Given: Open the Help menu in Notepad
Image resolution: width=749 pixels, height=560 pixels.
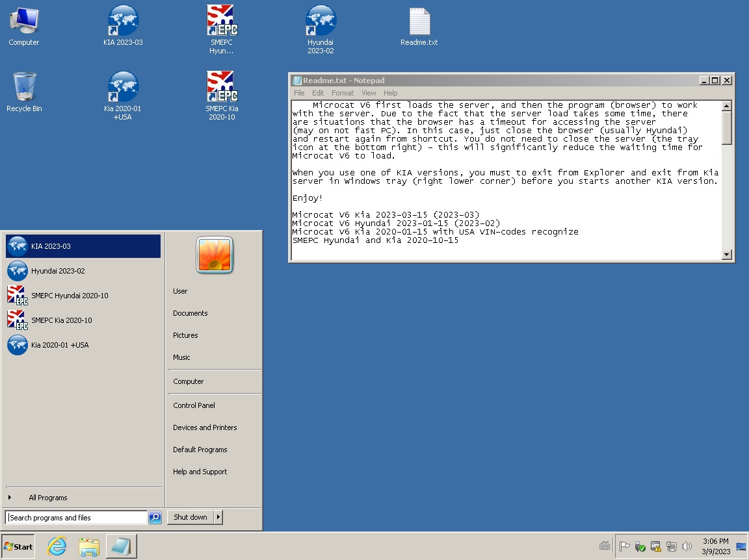Looking at the screenshot, I should coord(390,93).
